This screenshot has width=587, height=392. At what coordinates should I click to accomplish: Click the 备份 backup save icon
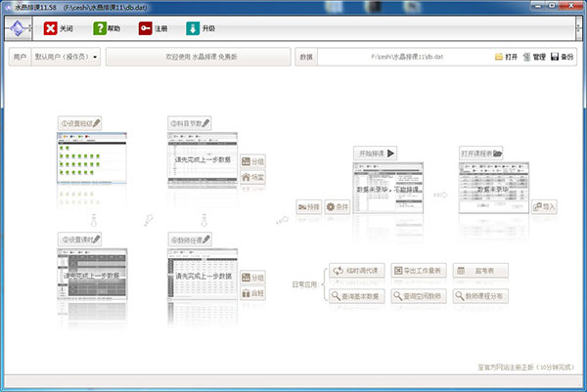pyautogui.click(x=563, y=58)
